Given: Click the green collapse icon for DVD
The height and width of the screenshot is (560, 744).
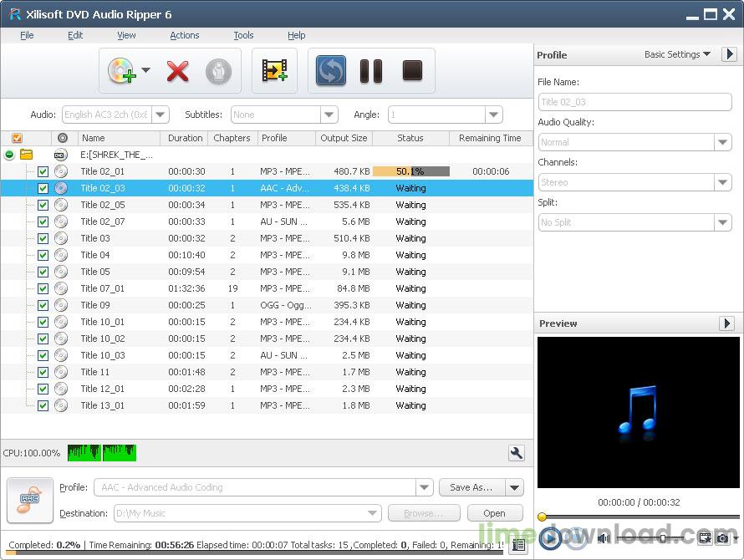Looking at the screenshot, I should [x=9, y=155].
